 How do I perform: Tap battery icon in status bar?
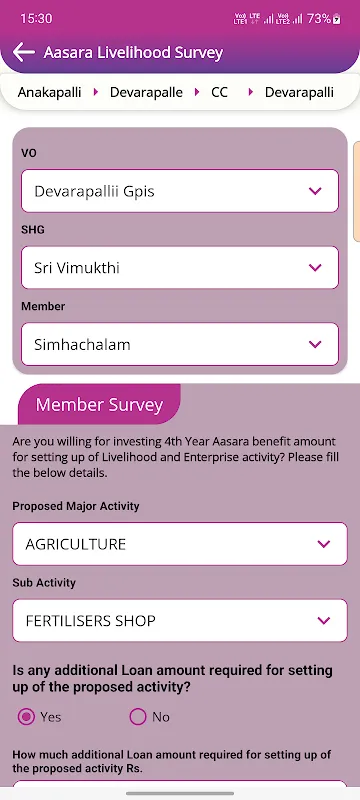(337, 19)
